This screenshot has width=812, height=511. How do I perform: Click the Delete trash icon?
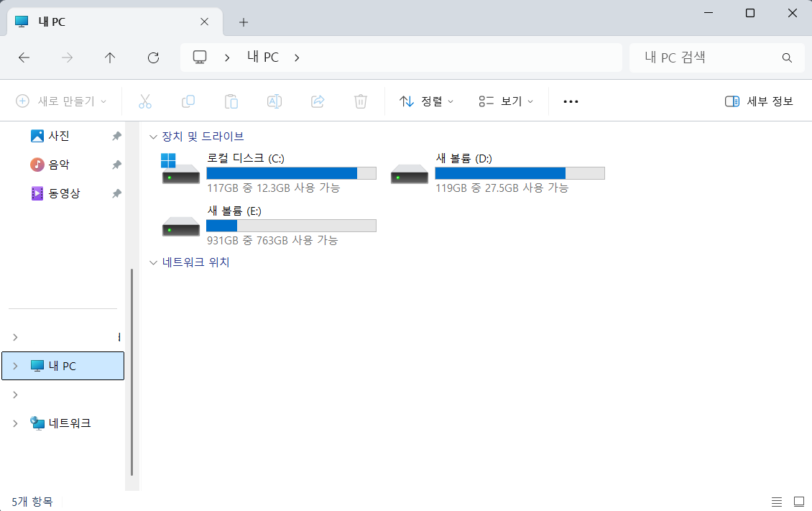361,101
